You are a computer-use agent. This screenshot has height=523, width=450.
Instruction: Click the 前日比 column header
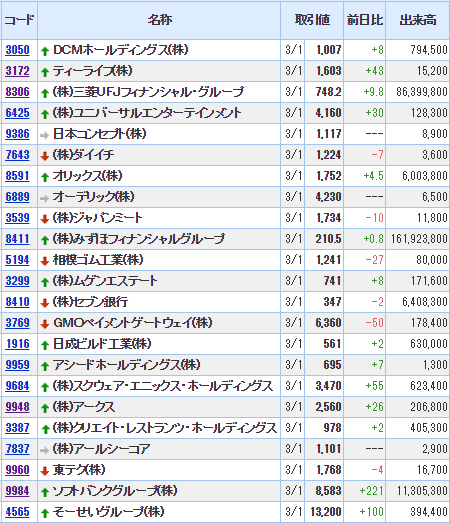click(365, 20)
